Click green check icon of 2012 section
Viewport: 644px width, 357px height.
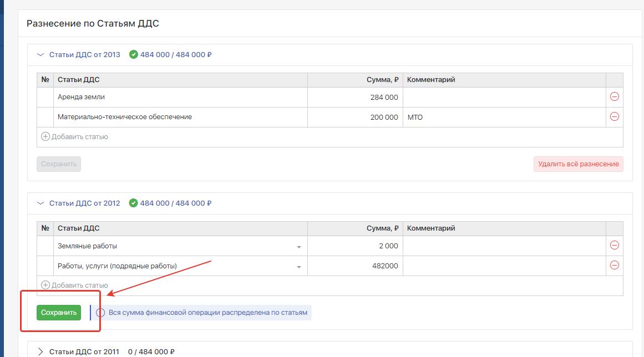point(133,203)
